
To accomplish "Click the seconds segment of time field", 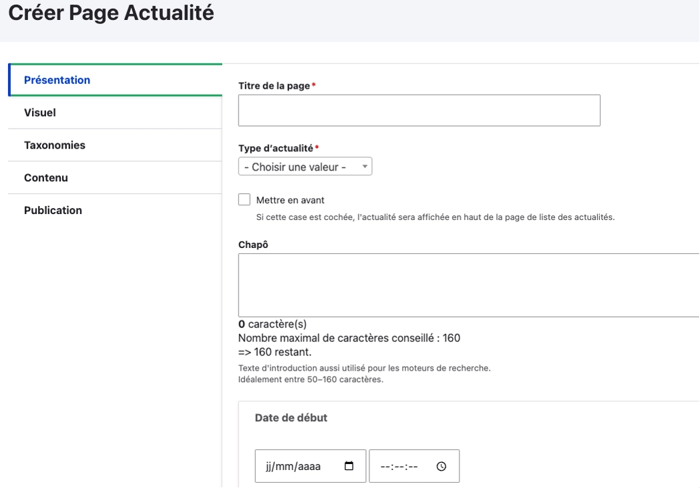I will 412,466.
